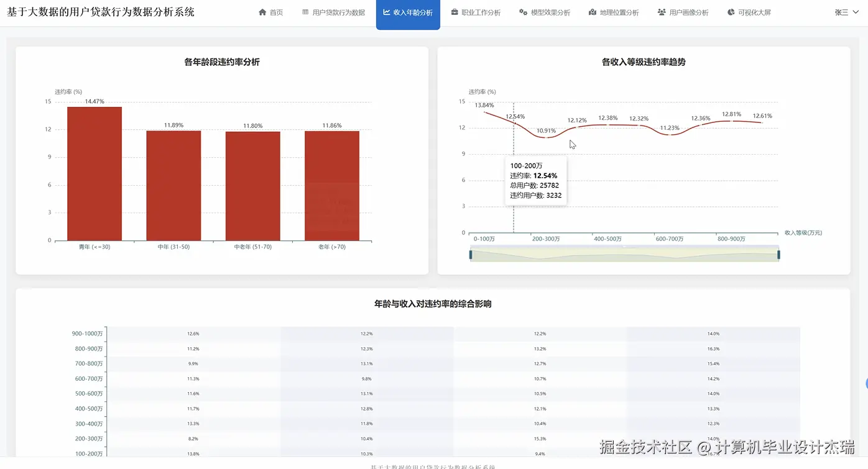Click the right handle of the income zoom slider

(x=778, y=255)
